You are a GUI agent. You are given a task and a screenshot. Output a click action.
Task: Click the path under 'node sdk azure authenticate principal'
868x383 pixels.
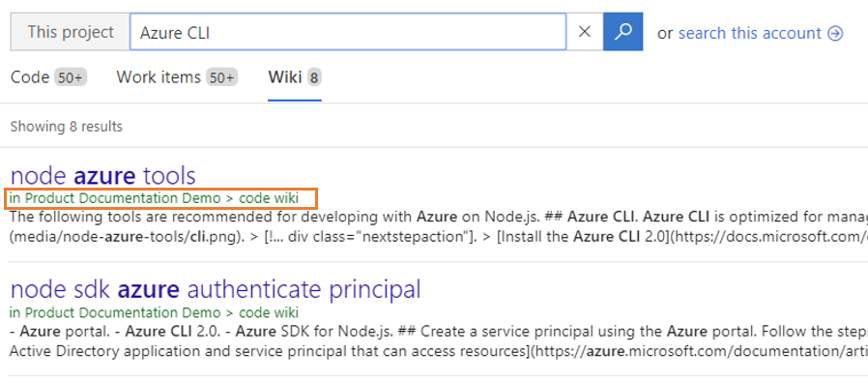click(154, 312)
